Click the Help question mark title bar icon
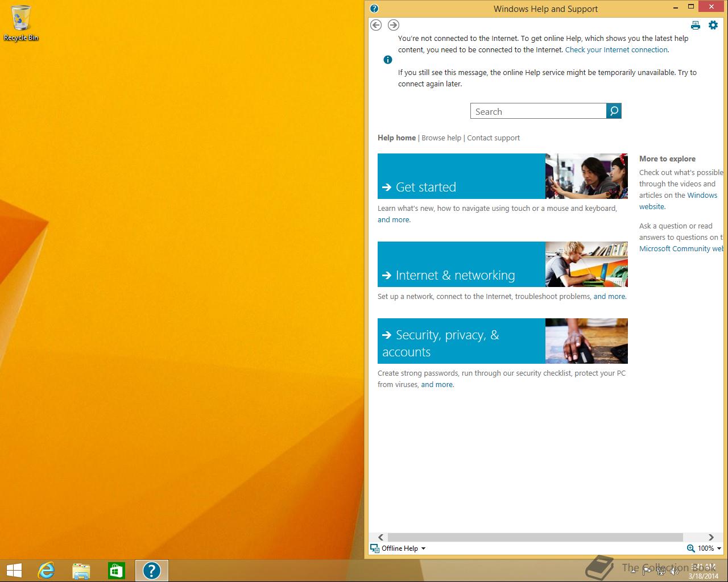Screen dimensions: 728x582 374,9
